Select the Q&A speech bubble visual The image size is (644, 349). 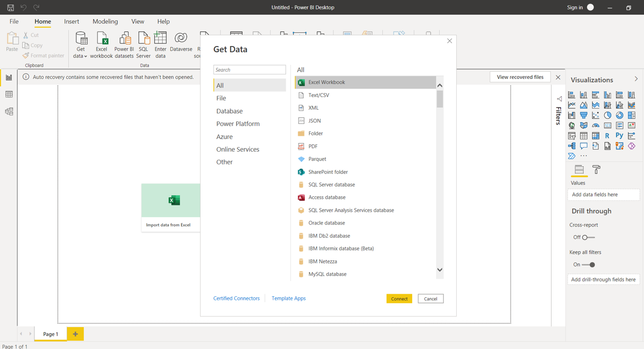pos(583,146)
